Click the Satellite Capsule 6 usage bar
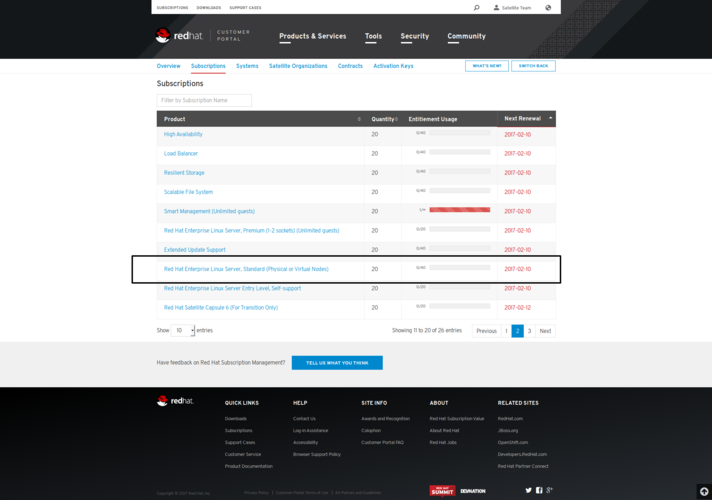712x500 pixels. pos(460,306)
